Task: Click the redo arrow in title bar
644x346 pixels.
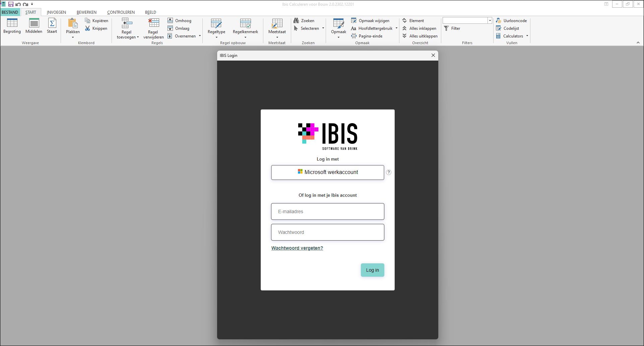Action: pos(25,4)
